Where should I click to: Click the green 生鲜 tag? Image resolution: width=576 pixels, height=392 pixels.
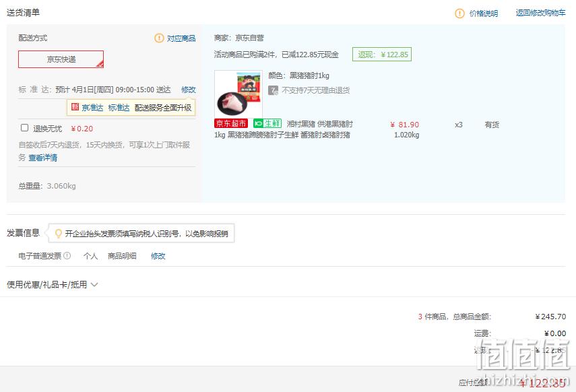[267, 124]
